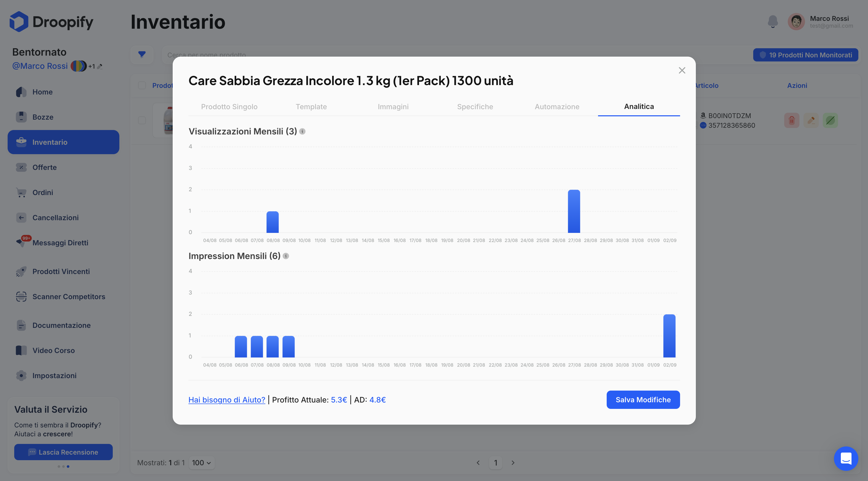Image resolution: width=868 pixels, height=481 pixels.
Task: Click the Scanner Competitors scan icon
Action: [x=21, y=297]
